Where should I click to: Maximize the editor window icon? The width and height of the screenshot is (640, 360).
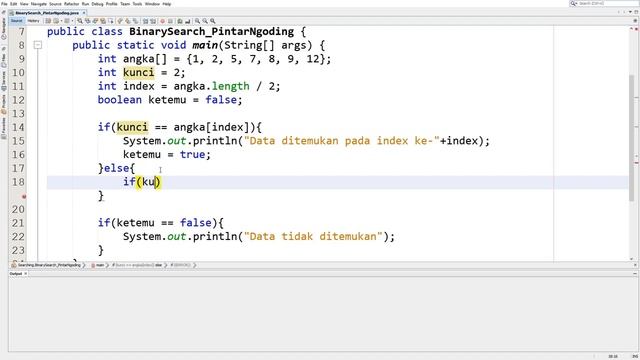point(636,12)
